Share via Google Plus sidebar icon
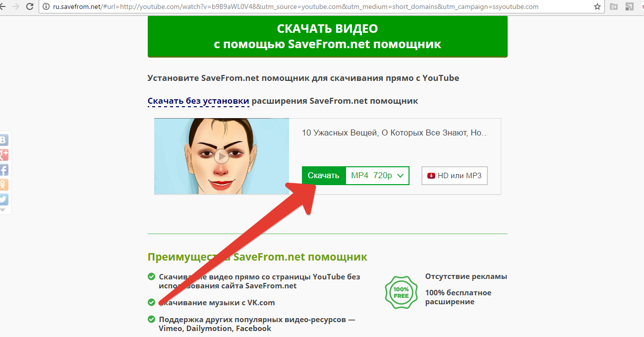644x337 pixels. click(3, 155)
